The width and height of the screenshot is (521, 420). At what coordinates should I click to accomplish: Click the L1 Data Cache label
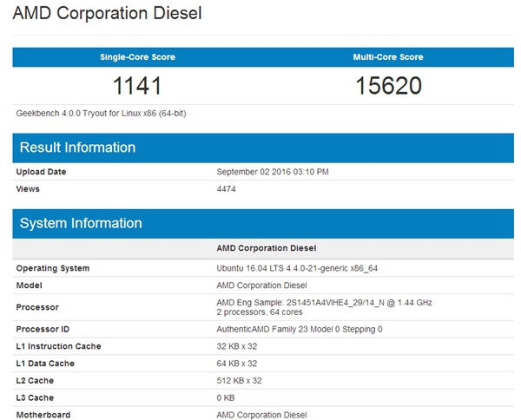[45, 364]
